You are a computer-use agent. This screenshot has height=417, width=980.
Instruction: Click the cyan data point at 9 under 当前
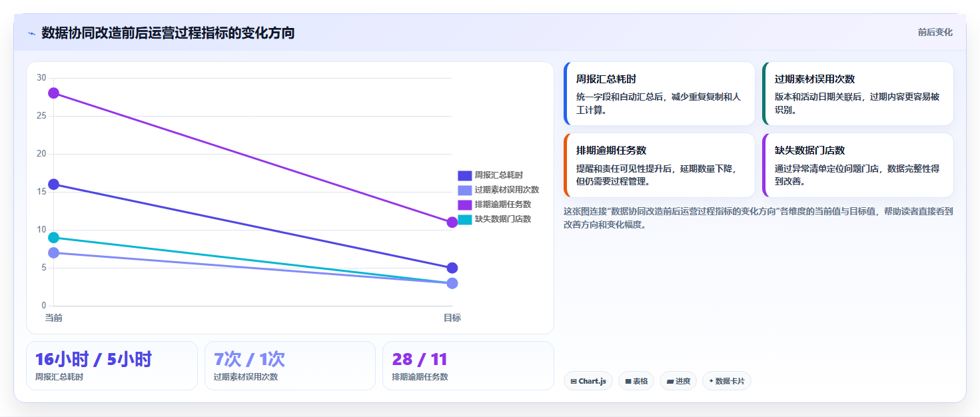pos(54,238)
